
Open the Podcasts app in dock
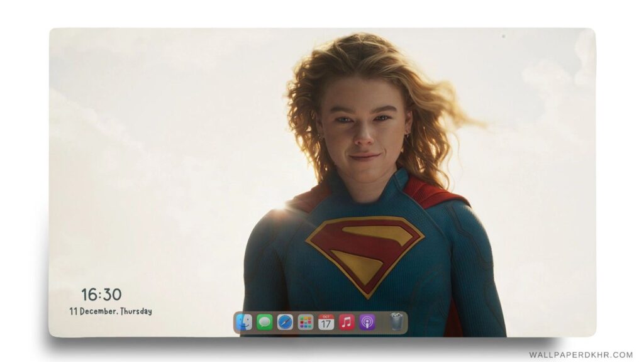click(x=367, y=322)
